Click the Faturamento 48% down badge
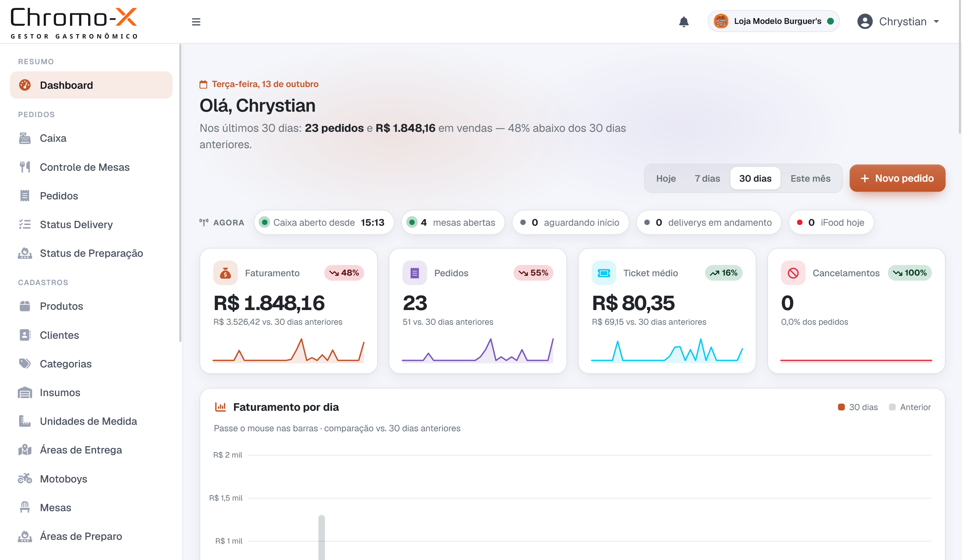Screen dimensions: 962x560 coord(344,273)
